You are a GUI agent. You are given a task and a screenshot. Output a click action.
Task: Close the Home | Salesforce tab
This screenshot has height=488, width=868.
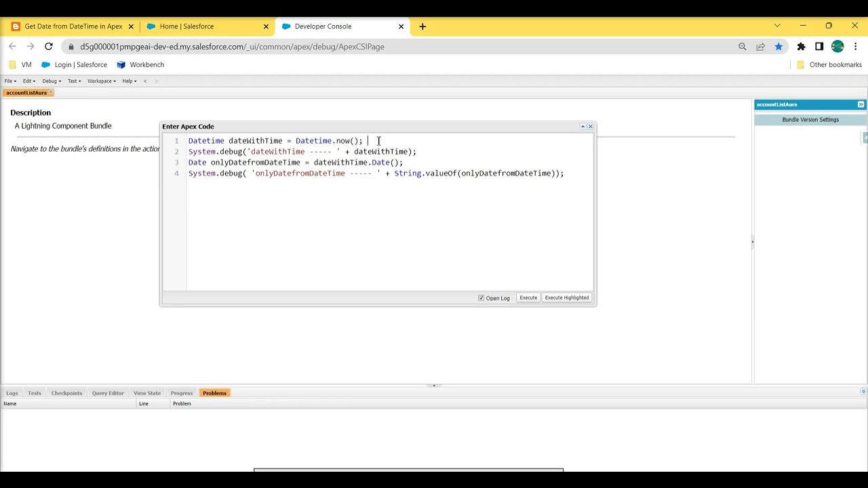tap(266, 26)
